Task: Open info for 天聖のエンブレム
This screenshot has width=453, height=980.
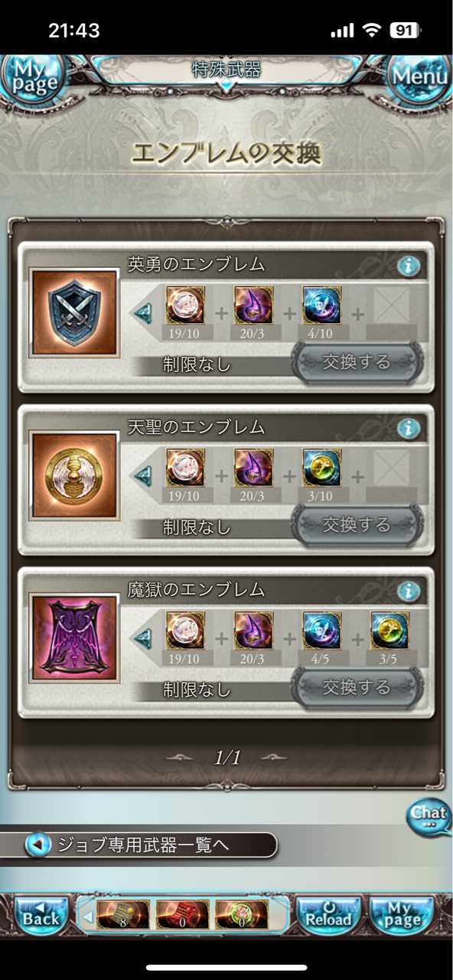Action: click(x=409, y=428)
